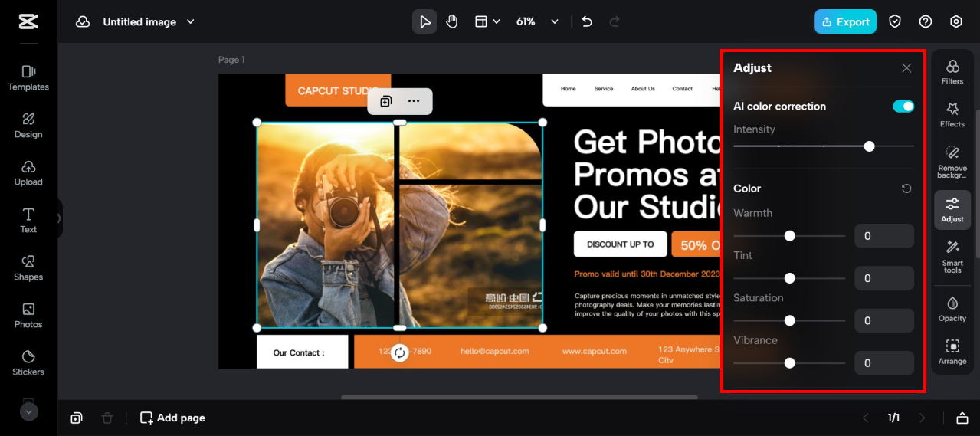This screenshot has width=980, height=436.
Task: Click the Vibrance slider handle
Action: 789,363
